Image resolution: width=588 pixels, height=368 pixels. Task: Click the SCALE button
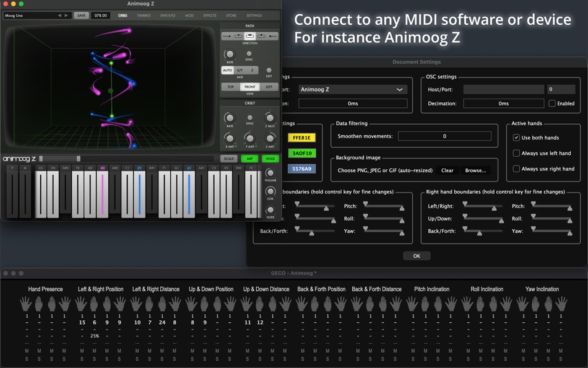pyautogui.click(x=229, y=159)
